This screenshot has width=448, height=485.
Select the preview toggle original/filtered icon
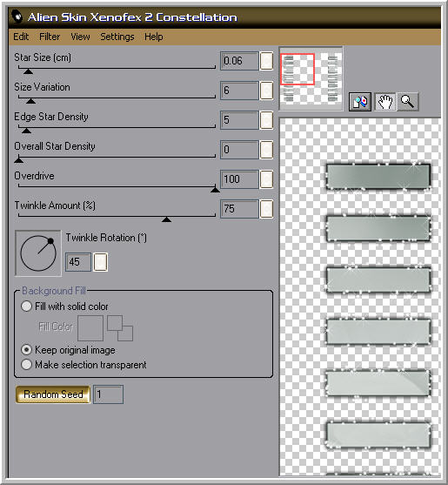pyautogui.click(x=360, y=102)
